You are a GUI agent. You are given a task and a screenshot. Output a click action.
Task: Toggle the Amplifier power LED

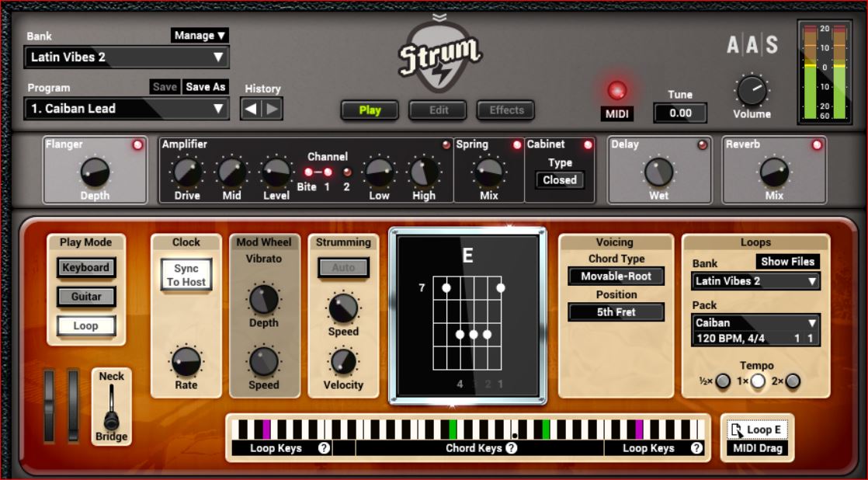[x=446, y=145]
